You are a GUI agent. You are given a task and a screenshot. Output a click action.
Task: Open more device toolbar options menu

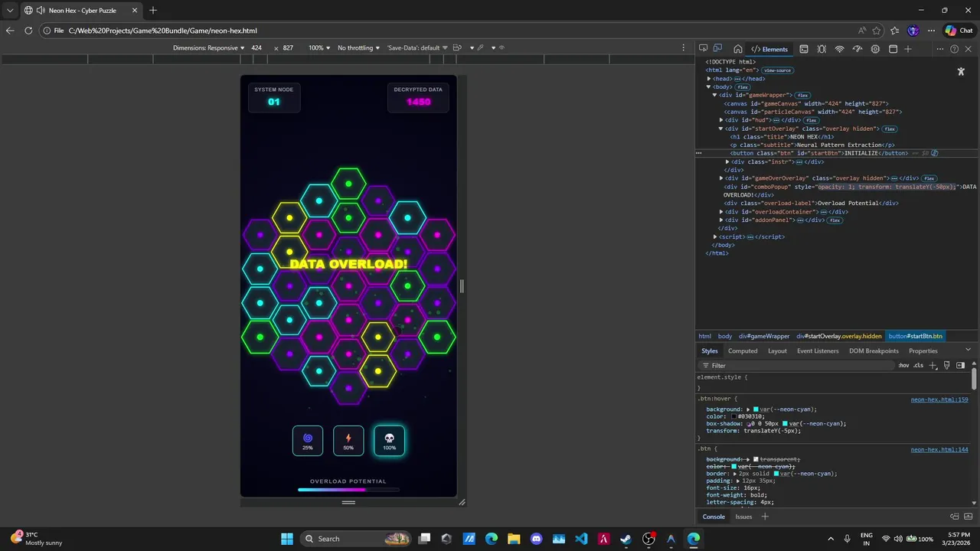(x=683, y=47)
